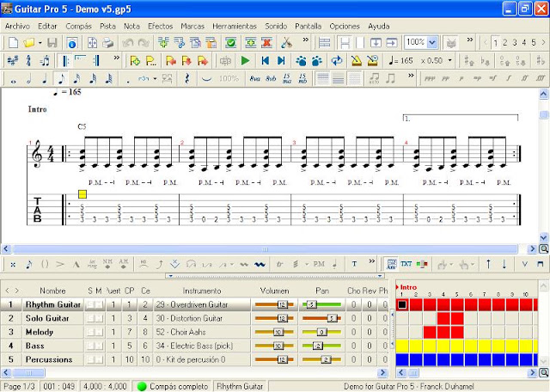
Task: Toggle the metronome icon
Action: click(x=357, y=61)
